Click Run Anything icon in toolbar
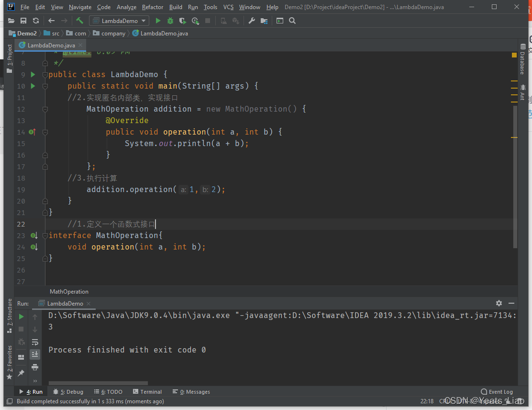 [x=279, y=21]
